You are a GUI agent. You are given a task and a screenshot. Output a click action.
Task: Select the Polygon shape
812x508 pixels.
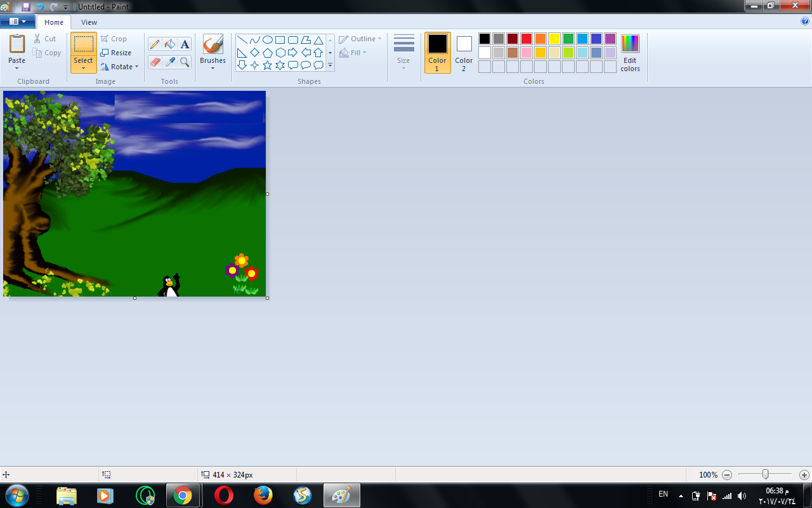click(305, 40)
